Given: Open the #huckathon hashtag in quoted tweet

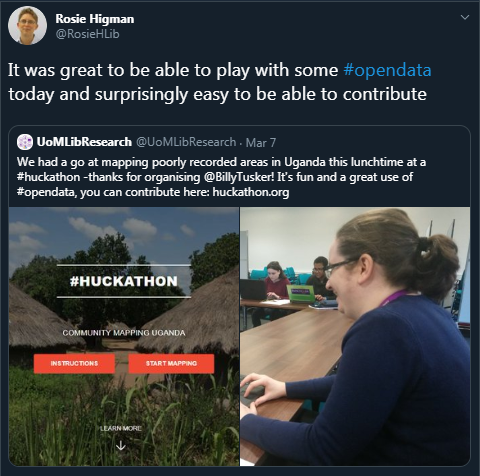Looking at the screenshot, I should pyautogui.click(x=48, y=177).
